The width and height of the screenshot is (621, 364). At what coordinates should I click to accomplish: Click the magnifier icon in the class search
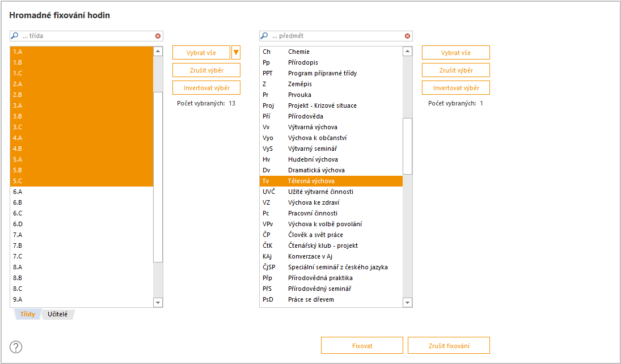[15, 36]
